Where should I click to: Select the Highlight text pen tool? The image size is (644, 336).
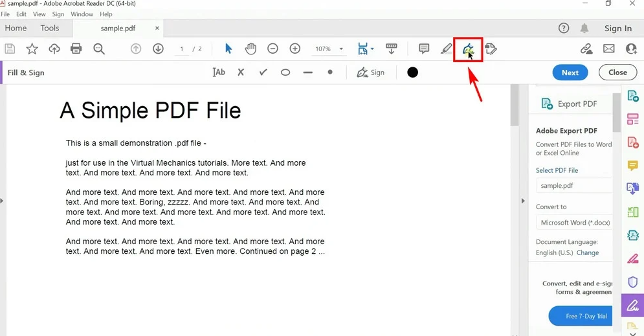pyautogui.click(x=446, y=49)
